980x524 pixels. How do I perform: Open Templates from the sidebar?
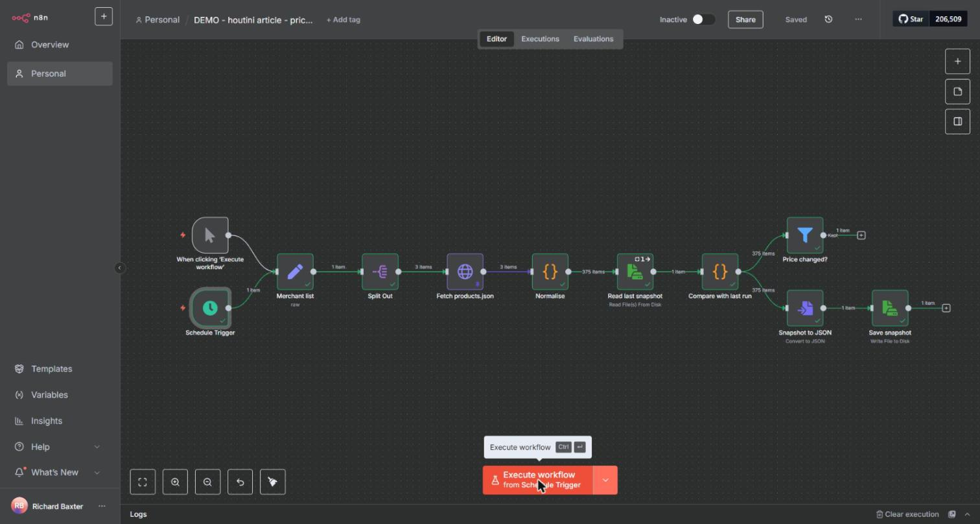[60, 369]
